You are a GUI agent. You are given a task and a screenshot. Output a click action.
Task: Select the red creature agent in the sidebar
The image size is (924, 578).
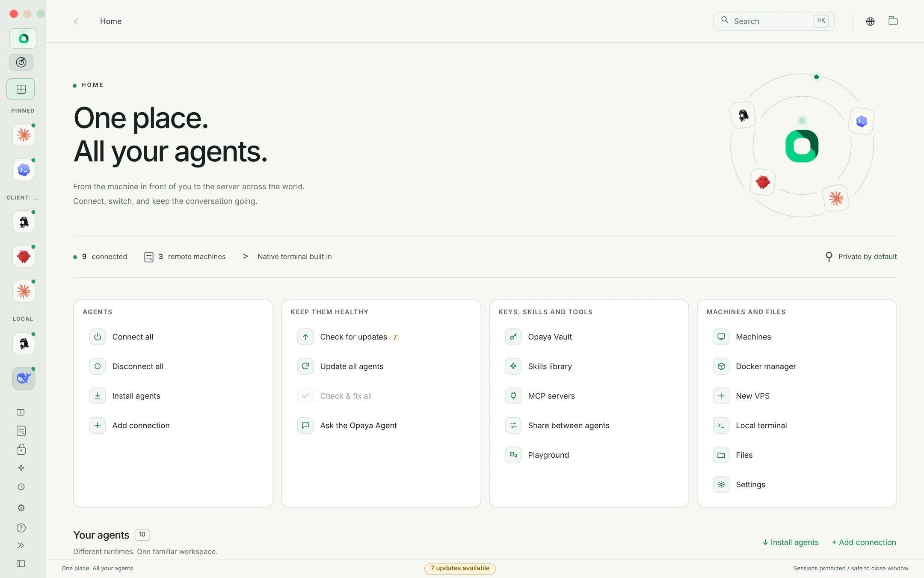24,257
